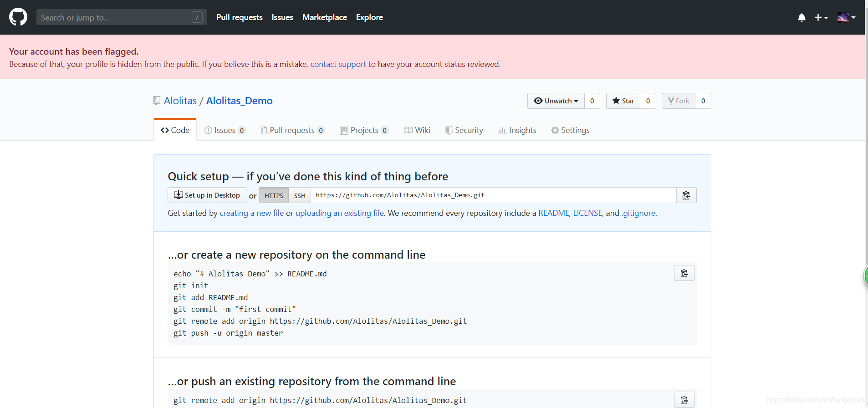Click the repository book icon
The height and width of the screenshot is (408, 868).
[x=157, y=101]
